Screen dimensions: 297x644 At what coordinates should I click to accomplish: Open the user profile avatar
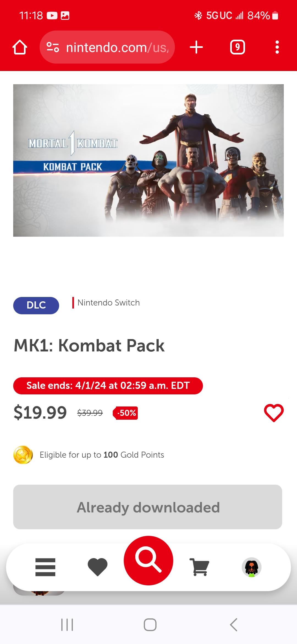coord(251,567)
